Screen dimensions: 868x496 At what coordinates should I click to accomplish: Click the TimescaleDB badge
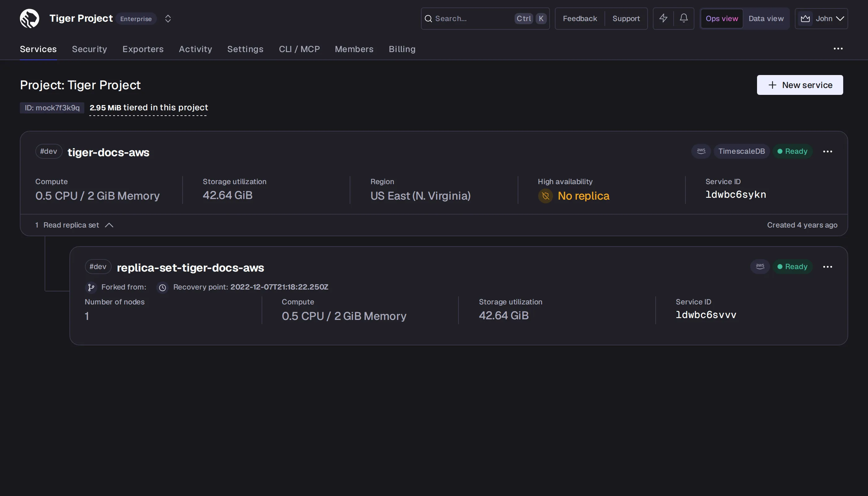(x=741, y=151)
